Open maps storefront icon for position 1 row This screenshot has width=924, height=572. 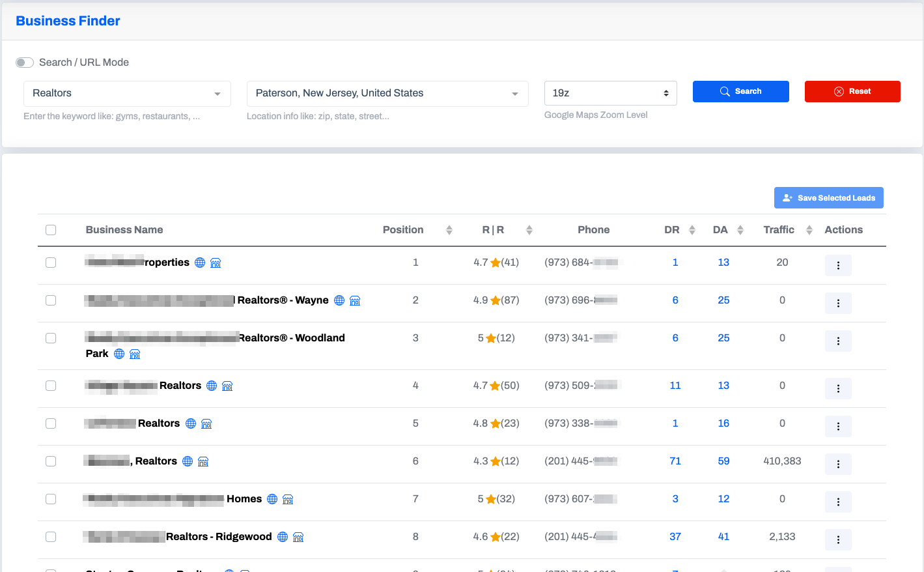(216, 263)
